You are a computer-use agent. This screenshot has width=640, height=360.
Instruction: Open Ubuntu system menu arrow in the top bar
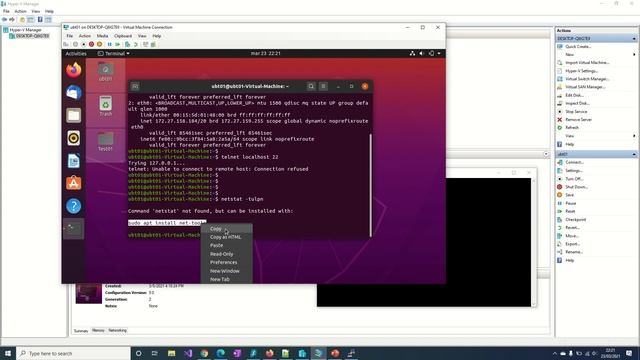[439, 53]
